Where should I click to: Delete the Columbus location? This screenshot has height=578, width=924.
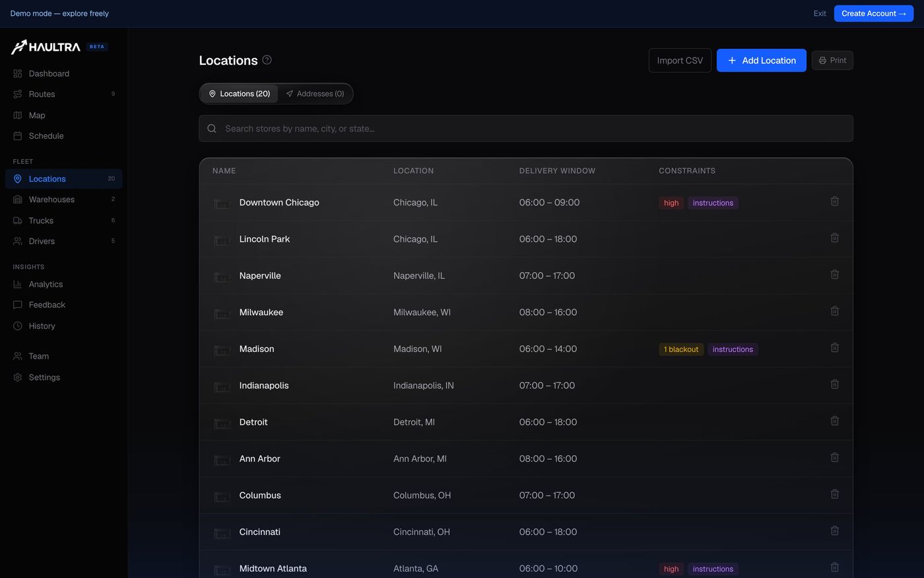coord(834,494)
